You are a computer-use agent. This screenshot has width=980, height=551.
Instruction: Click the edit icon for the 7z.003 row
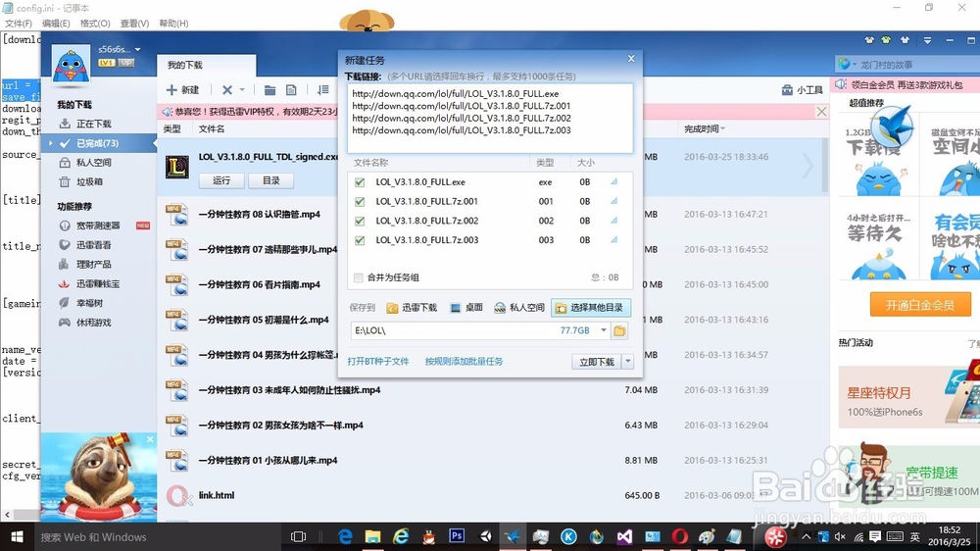click(x=613, y=239)
